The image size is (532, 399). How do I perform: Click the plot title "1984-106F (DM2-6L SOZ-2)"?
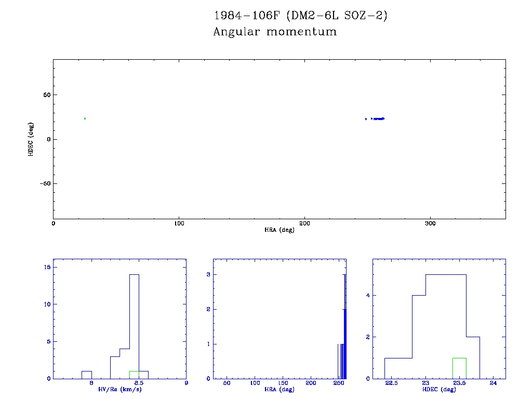coord(301,16)
